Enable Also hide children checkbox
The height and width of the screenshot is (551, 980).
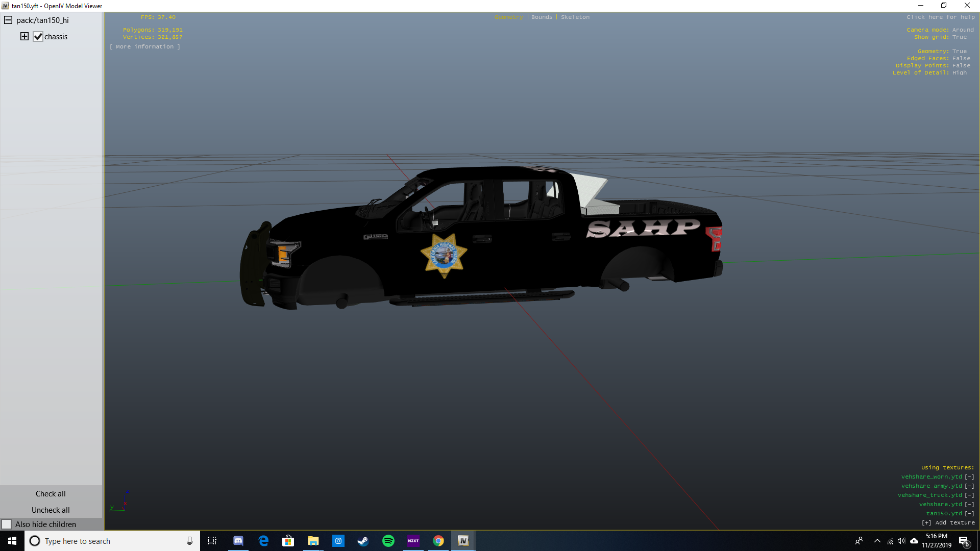[7, 524]
